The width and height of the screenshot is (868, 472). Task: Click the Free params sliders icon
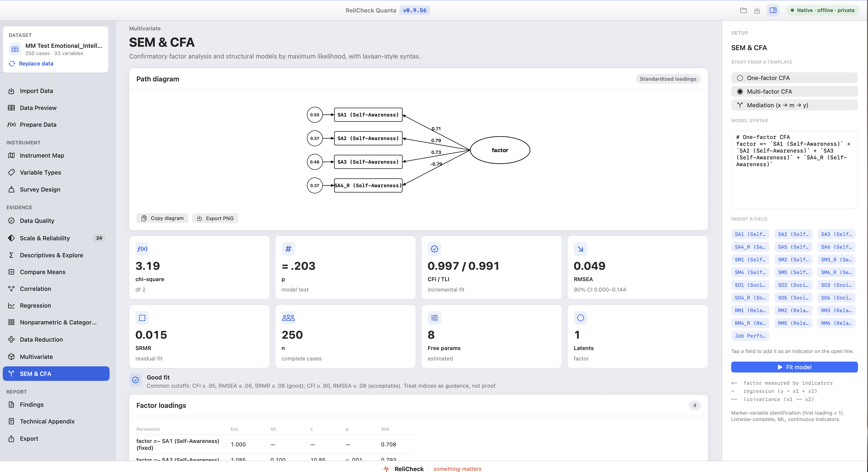click(434, 318)
